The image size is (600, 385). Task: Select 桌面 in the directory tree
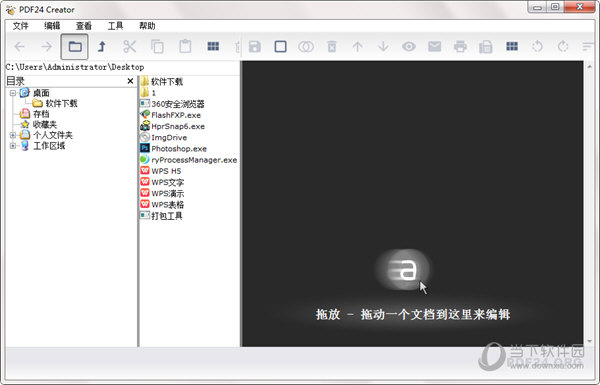click(41, 93)
